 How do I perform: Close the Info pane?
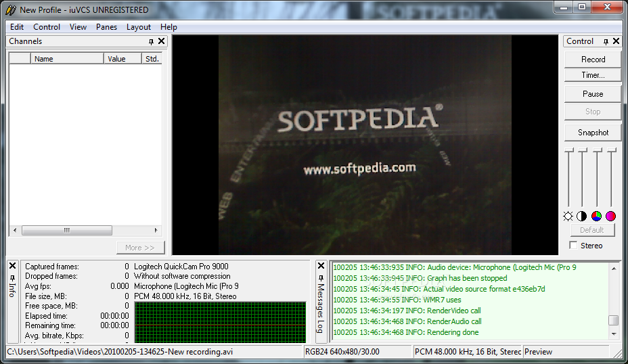tap(12, 265)
